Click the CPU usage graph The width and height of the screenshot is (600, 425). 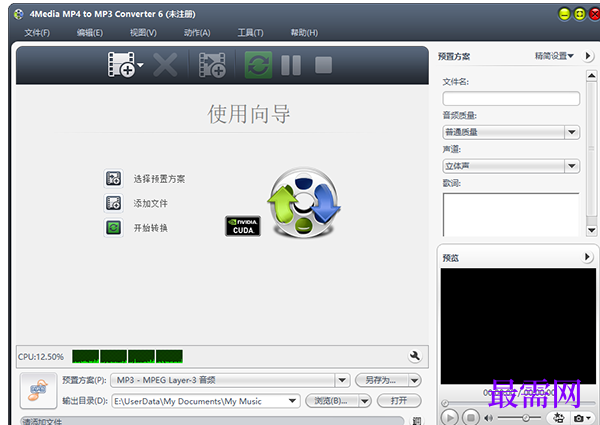point(127,356)
